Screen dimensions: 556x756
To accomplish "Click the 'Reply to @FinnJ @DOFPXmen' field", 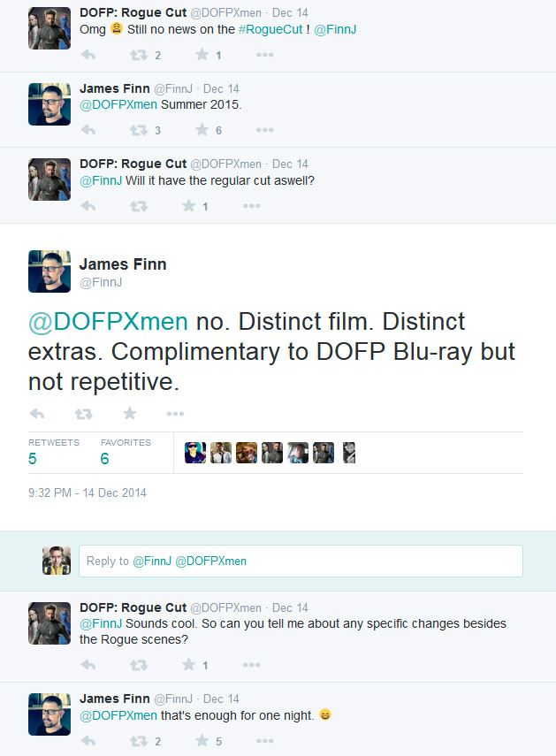I will [x=301, y=561].
